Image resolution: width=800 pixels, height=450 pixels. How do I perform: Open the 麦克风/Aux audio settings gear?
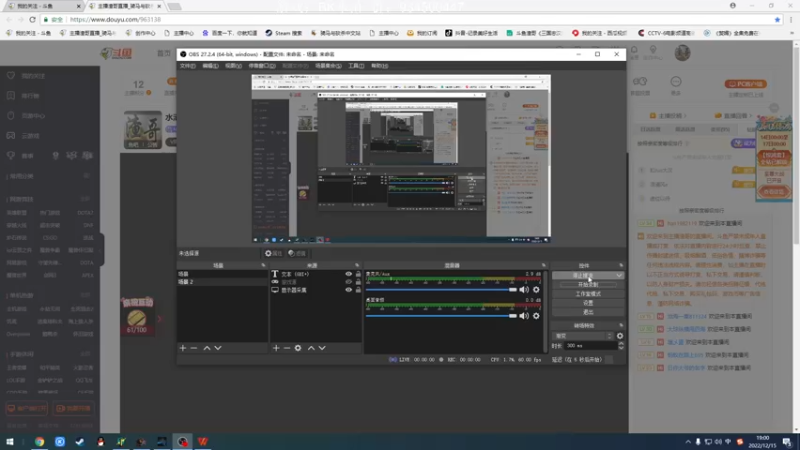pos(536,289)
